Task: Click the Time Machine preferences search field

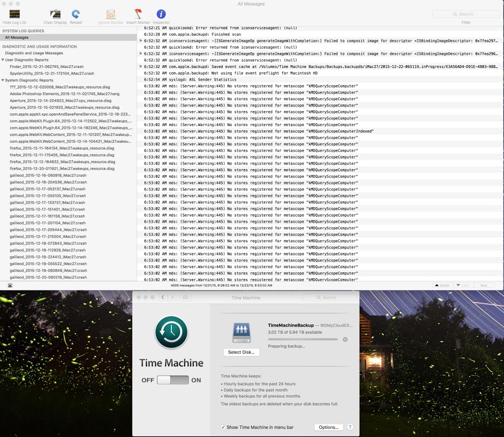Action: coord(329,298)
